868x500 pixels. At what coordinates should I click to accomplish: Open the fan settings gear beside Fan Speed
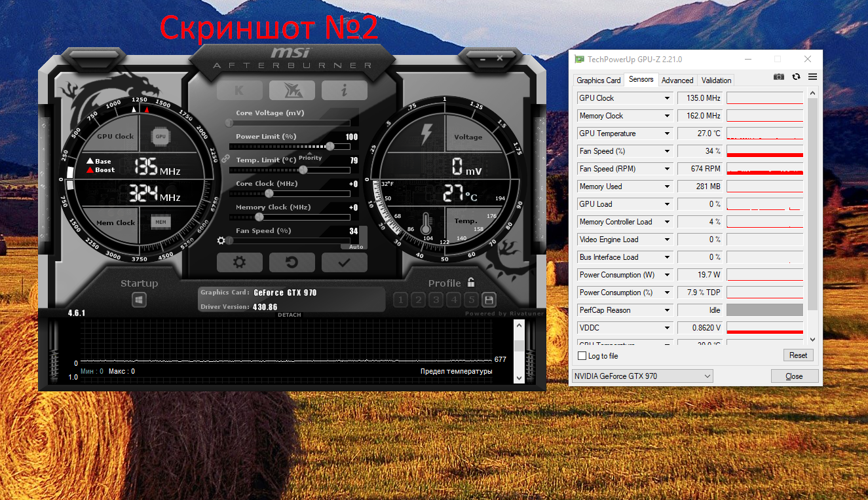(221, 241)
